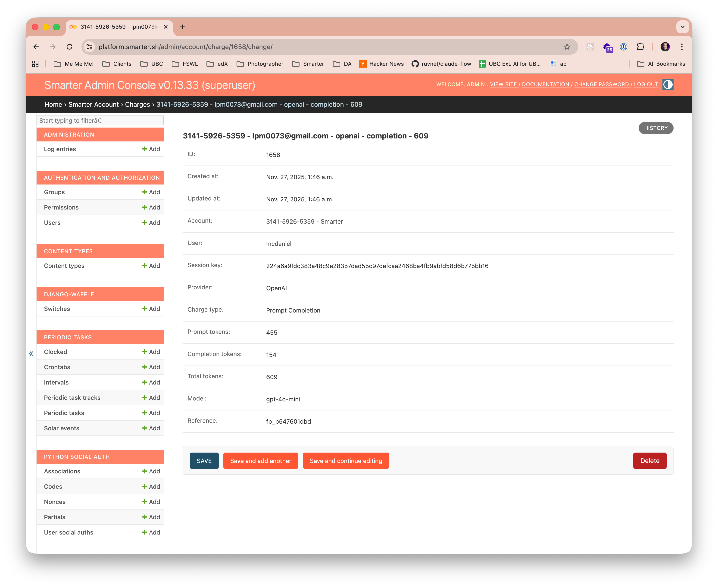Expand the tab search dropdown
718x588 pixels.
(x=682, y=27)
